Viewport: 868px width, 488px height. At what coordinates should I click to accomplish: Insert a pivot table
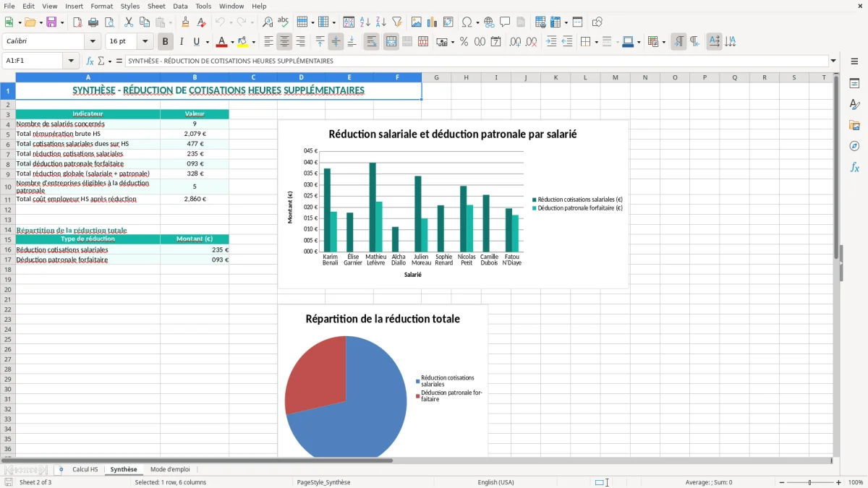click(x=448, y=22)
